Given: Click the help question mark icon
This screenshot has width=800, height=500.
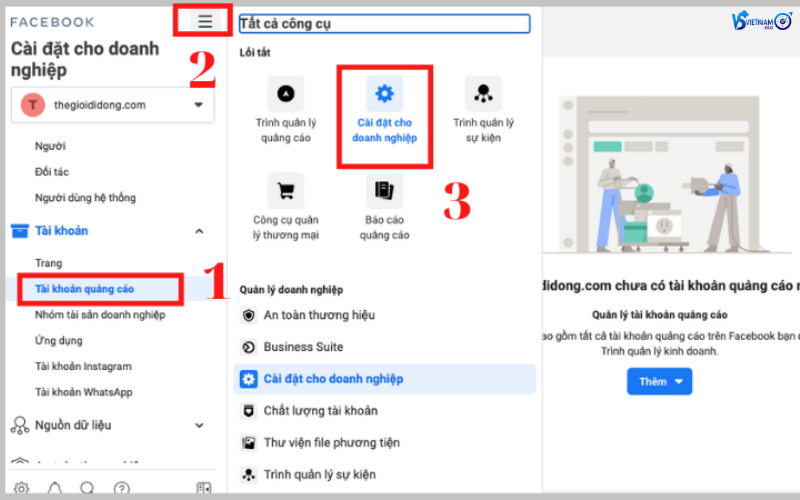Looking at the screenshot, I should pos(121,489).
